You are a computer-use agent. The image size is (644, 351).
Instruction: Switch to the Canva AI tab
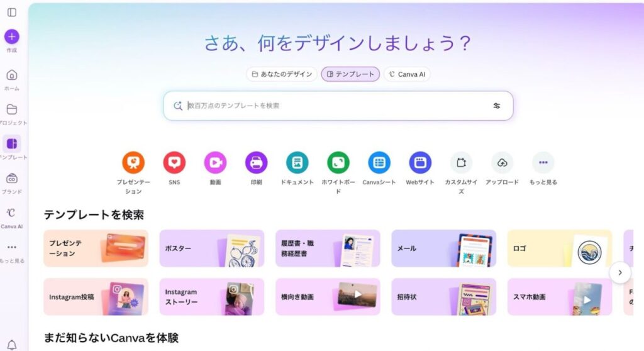pos(407,74)
